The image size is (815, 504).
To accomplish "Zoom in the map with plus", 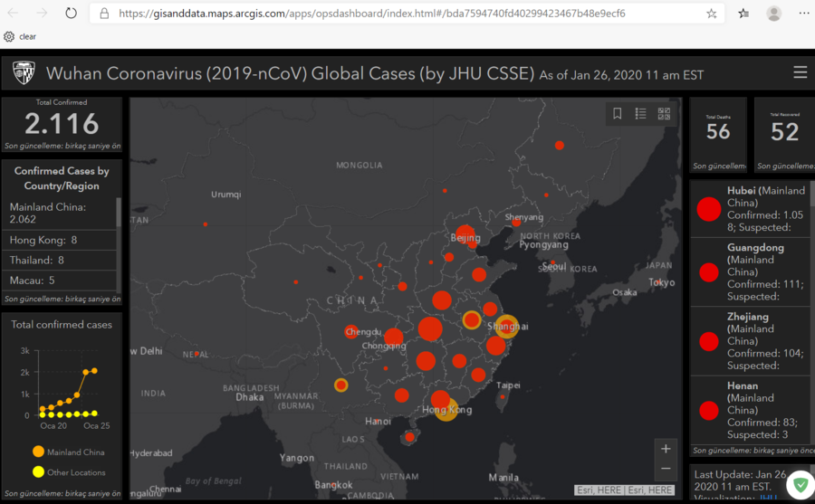I will 666,449.
